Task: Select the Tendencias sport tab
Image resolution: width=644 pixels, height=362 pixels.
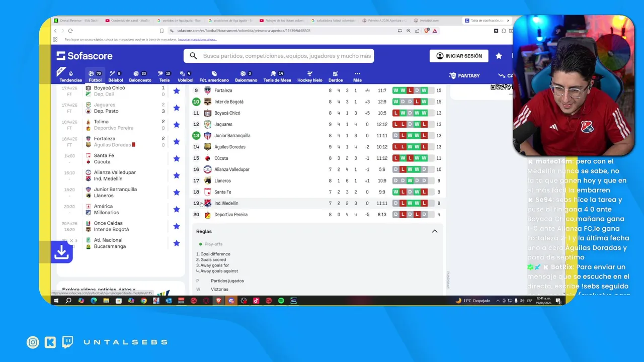Action: (x=70, y=76)
